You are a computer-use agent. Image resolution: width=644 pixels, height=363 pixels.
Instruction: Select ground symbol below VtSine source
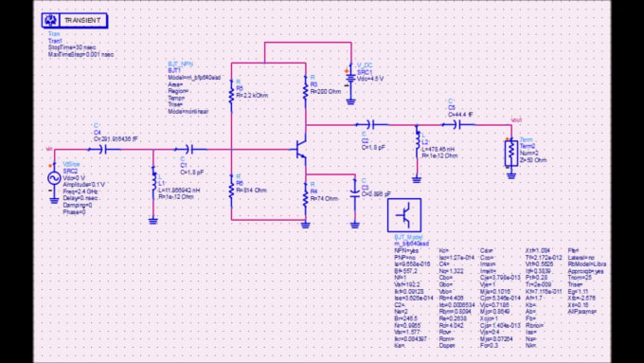point(54,201)
